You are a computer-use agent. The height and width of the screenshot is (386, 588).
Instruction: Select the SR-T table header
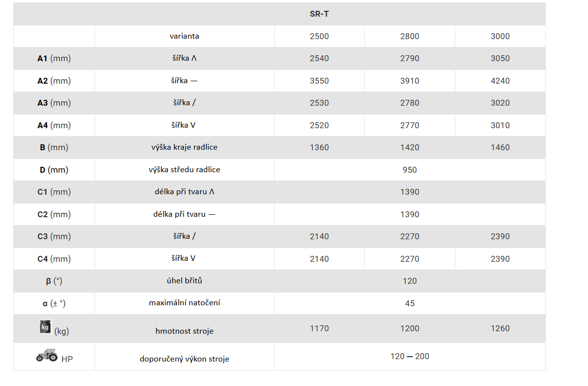[319, 14]
